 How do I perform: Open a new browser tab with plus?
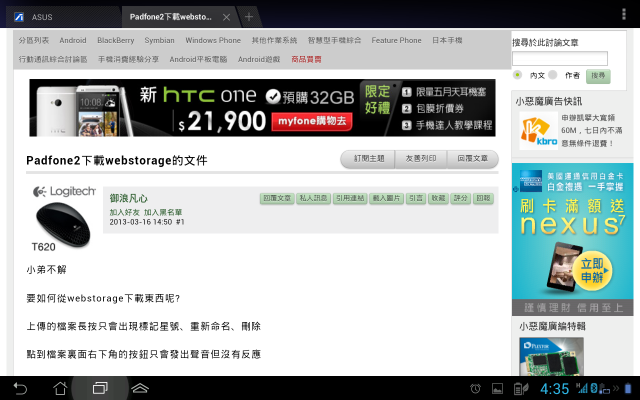coord(249,17)
